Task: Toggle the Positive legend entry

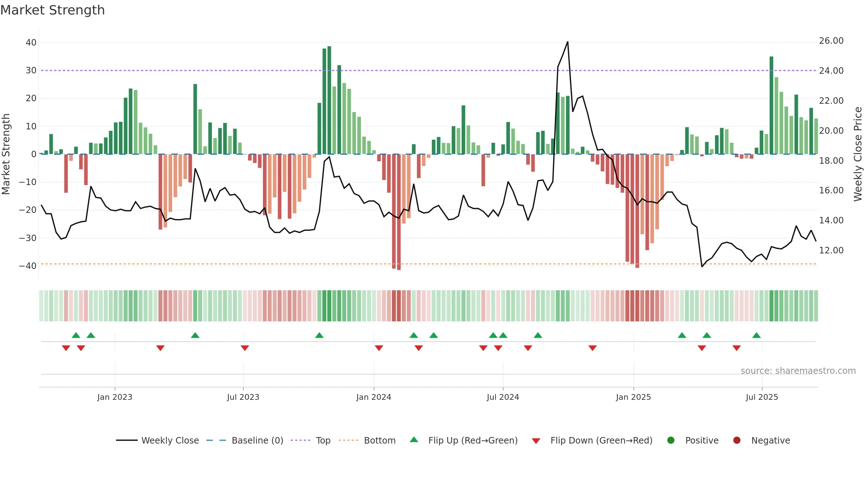Action: coord(693,440)
